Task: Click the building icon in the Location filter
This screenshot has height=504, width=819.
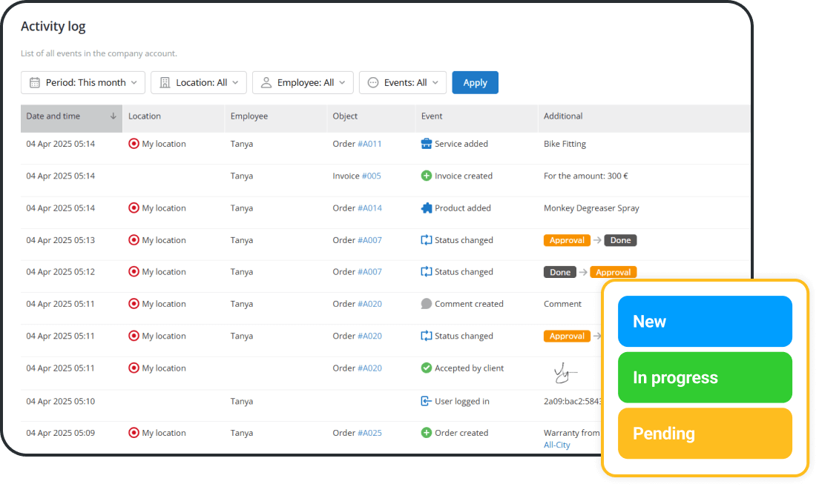Action: tap(162, 82)
